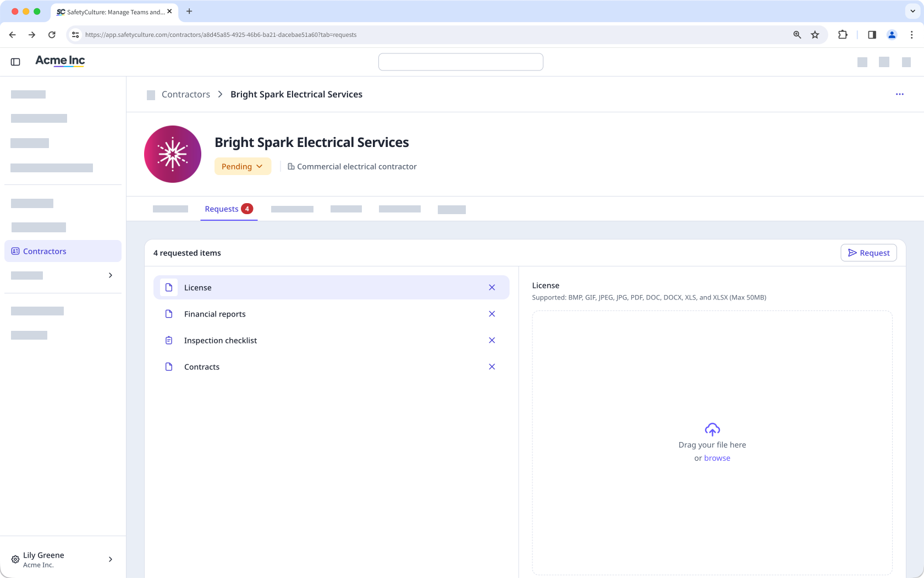The height and width of the screenshot is (578, 924).
Task: Click the Bright Spark Electrical Services breadcrumb
Action: click(x=296, y=94)
